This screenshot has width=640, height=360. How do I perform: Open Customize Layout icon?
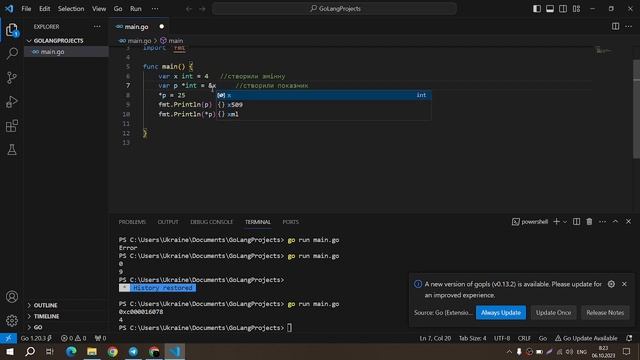point(576,9)
